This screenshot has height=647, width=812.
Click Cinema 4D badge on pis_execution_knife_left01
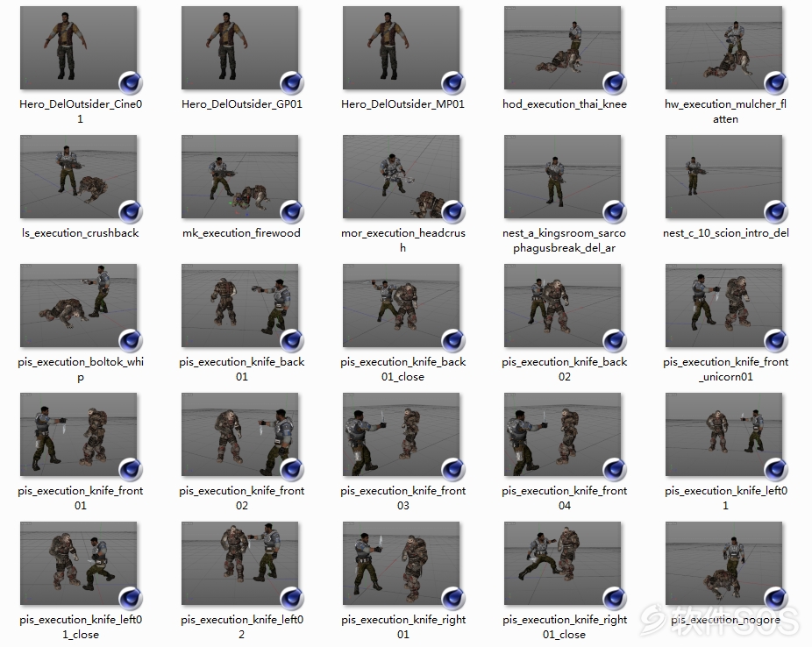pyautogui.click(x=776, y=470)
